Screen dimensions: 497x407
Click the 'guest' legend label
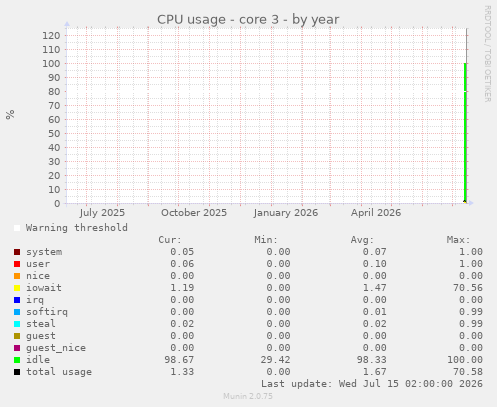(41, 336)
